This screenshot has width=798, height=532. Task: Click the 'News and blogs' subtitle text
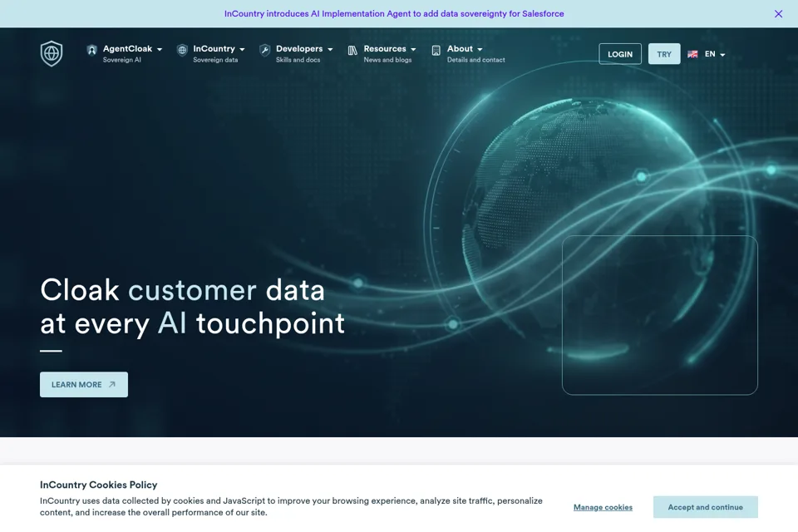pos(387,60)
